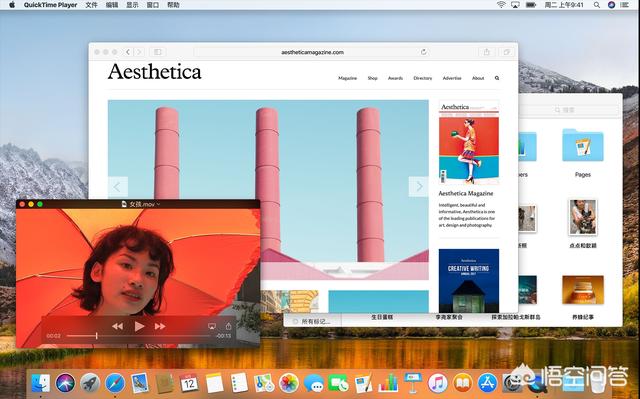Show Safari tab overview

(x=507, y=52)
